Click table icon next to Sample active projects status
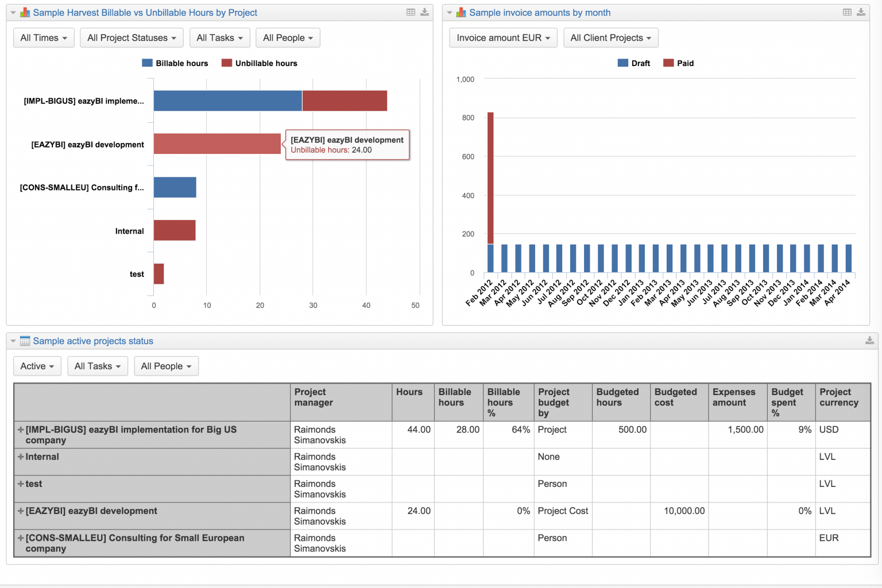Image resolution: width=882 pixels, height=588 pixels. pos(25,341)
